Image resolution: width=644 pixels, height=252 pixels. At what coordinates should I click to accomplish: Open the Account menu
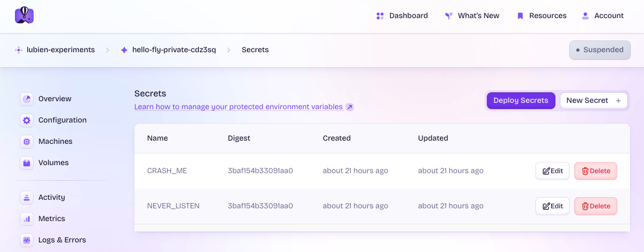pyautogui.click(x=602, y=16)
